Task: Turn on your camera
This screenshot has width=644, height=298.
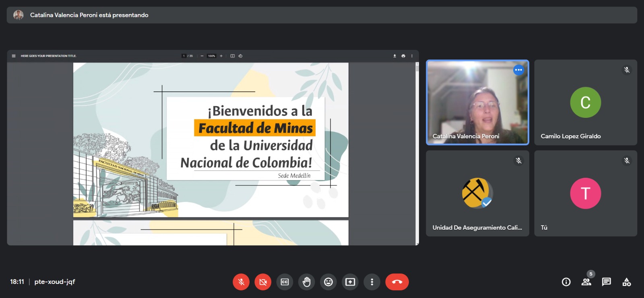Action: [263, 282]
